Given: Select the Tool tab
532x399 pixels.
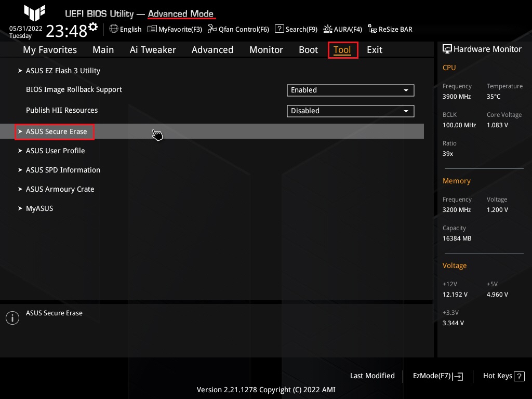Looking at the screenshot, I should pos(342,50).
